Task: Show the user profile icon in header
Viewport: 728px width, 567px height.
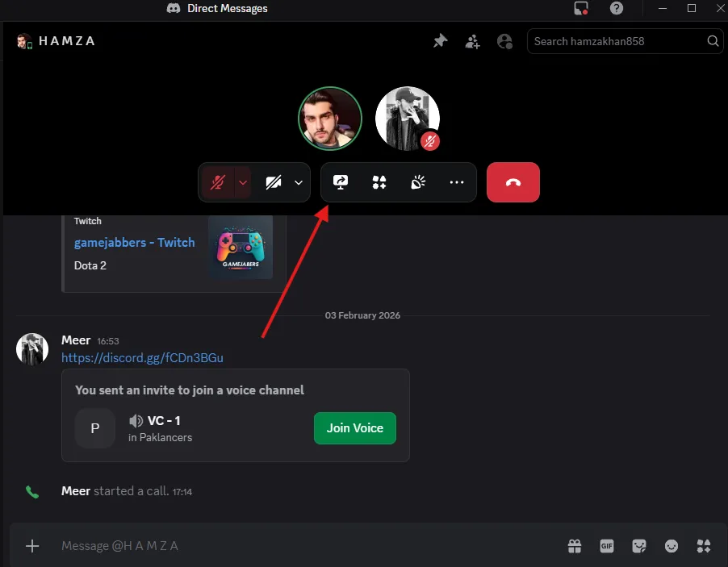Action: 505,41
